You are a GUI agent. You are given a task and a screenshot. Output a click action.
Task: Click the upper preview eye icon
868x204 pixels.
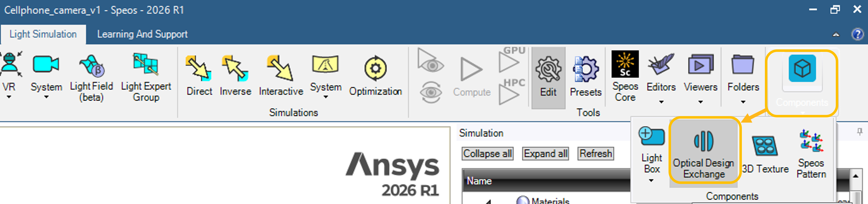point(431,60)
